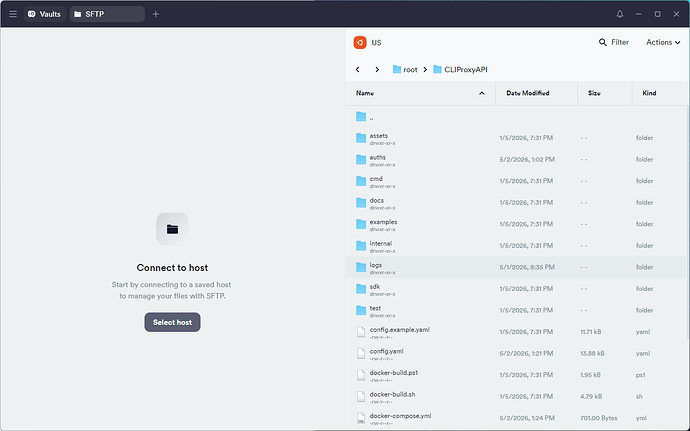This screenshot has height=431, width=690.
Task: Sort by the Size column
Action: point(594,93)
